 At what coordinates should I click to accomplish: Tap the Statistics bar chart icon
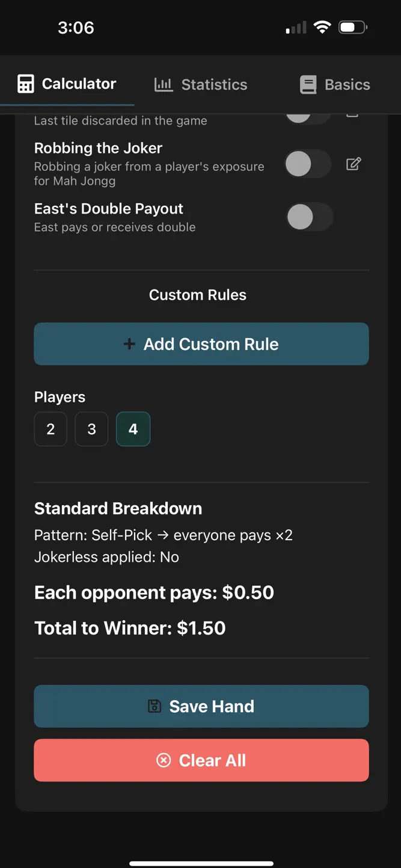click(x=164, y=85)
